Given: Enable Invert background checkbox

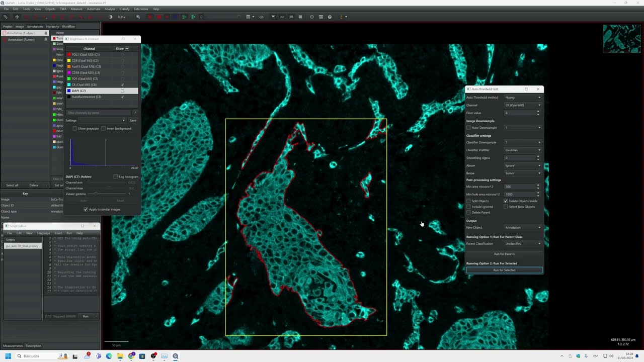Looking at the screenshot, I should (x=103, y=128).
